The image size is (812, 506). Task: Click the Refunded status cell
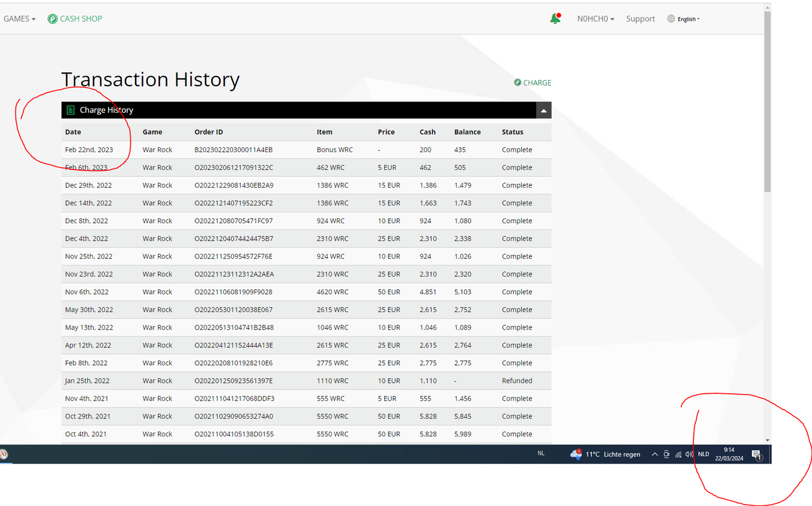coord(517,380)
